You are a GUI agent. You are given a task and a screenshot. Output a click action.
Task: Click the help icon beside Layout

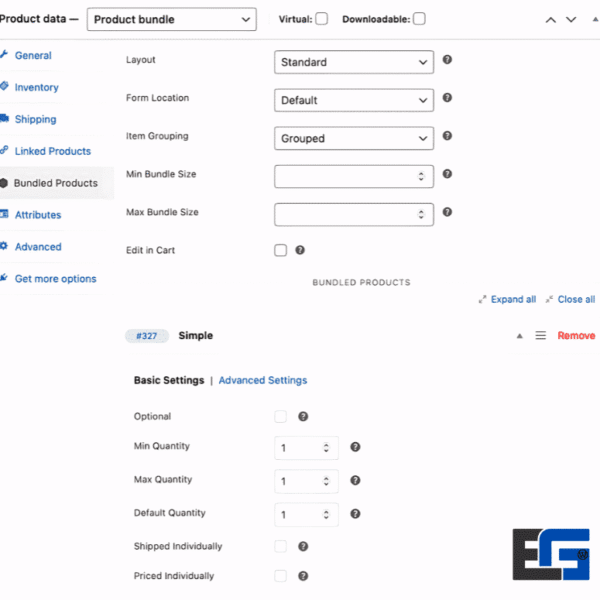click(x=447, y=60)
